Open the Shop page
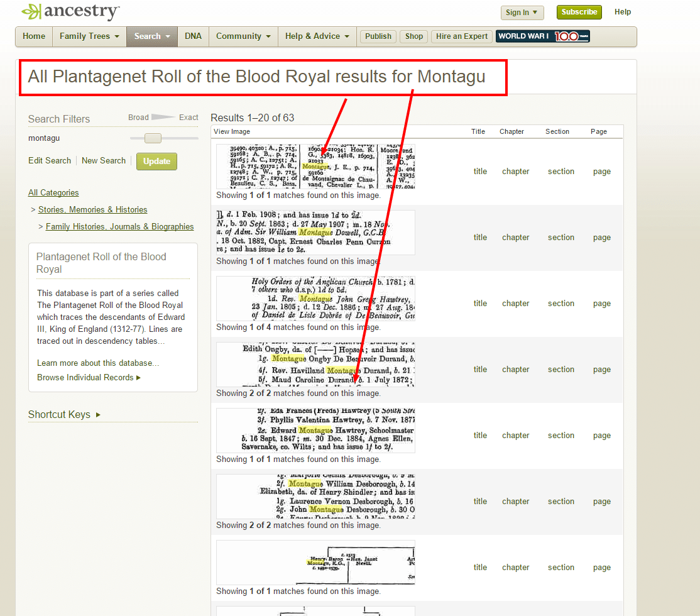Image resolution: width=700 pixels, height=616 pixels. coord(414,36)
